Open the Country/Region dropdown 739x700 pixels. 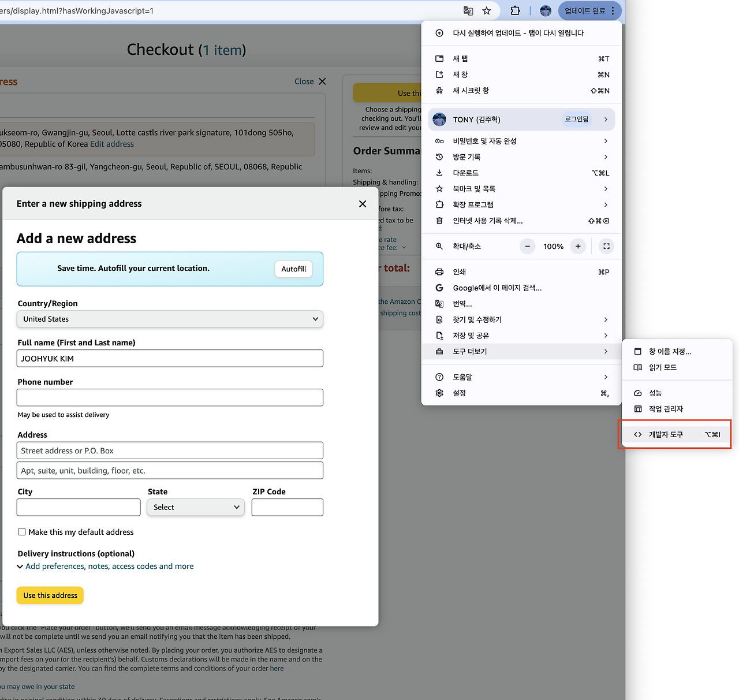click(170, 319)
